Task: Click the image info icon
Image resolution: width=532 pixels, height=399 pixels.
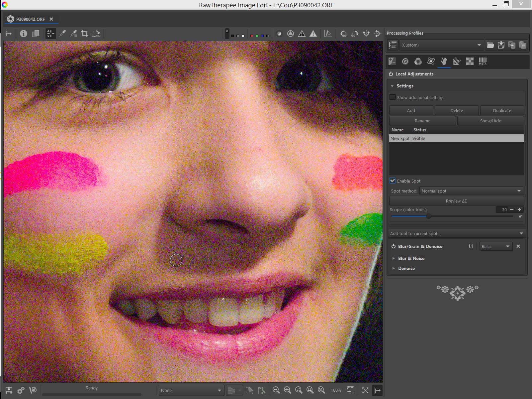Action: (23, 34)
